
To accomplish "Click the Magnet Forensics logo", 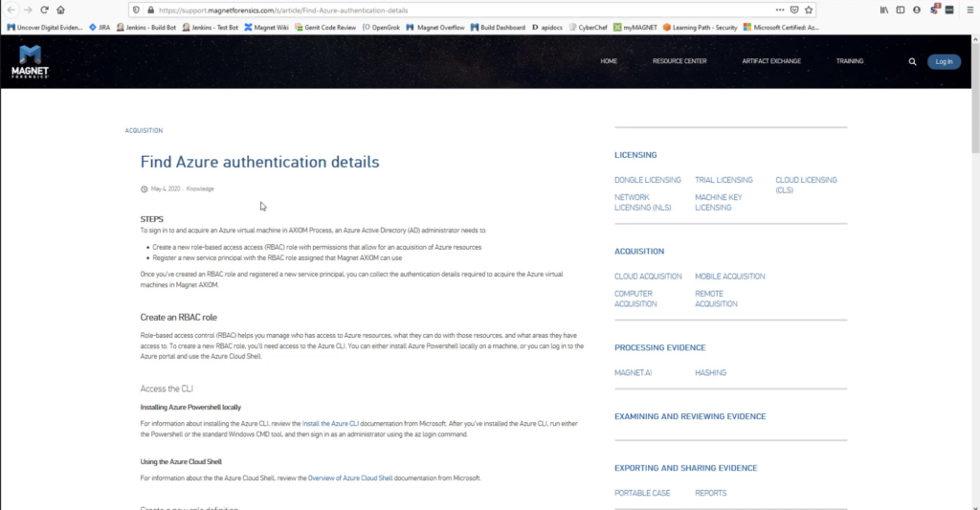I will click(x=30, y=61).
